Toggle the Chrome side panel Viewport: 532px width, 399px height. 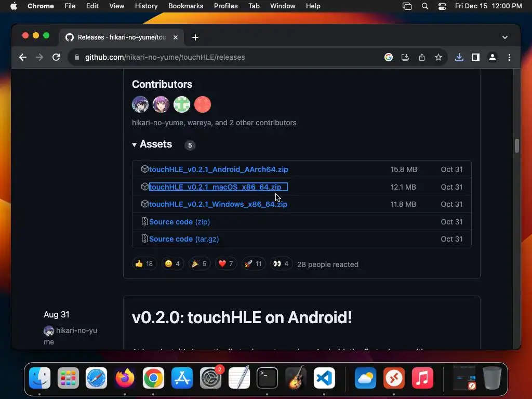[476, 57]
